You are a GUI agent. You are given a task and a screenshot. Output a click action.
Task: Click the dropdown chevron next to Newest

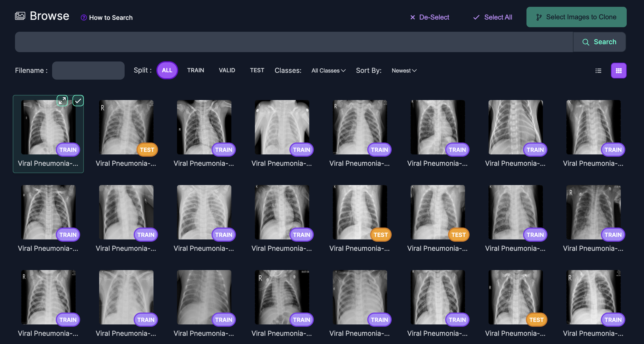414,71
